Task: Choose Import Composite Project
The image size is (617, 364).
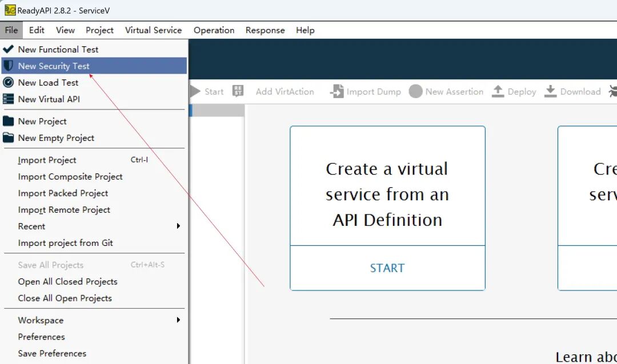Action: tap(94, 176)
